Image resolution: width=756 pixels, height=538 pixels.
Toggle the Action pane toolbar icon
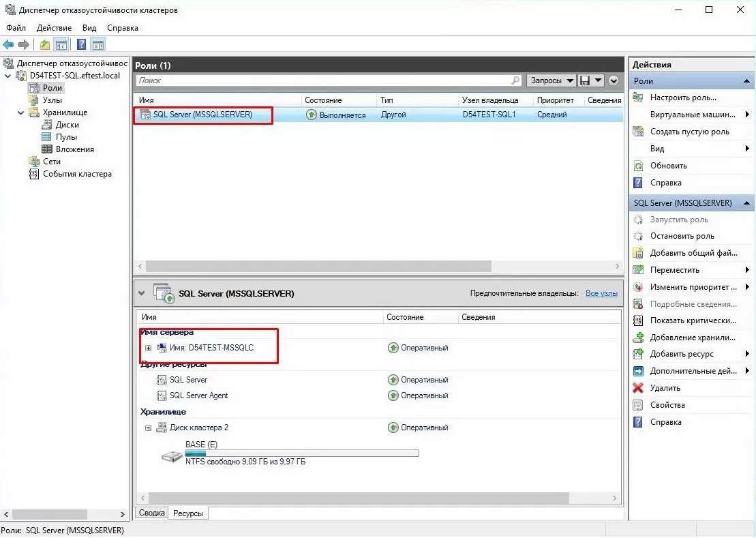coord(98,45)
